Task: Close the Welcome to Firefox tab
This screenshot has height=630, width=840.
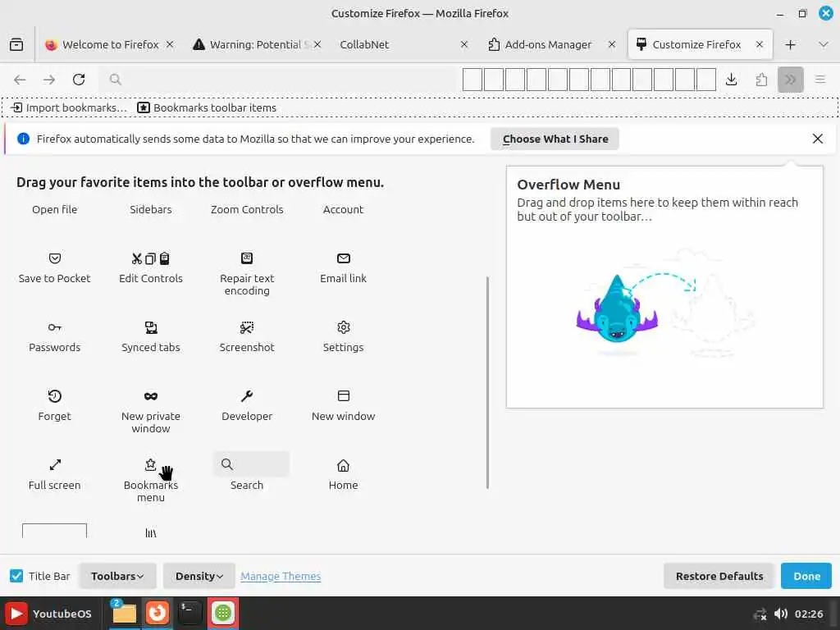Action: click(x=170, y=44)
